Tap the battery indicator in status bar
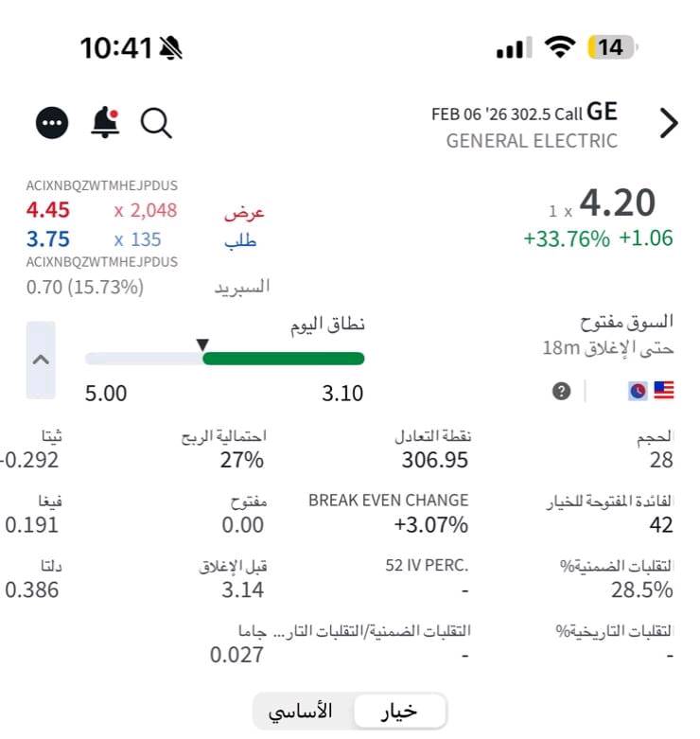This screenshot has width=700, height=739. point(613,47)
